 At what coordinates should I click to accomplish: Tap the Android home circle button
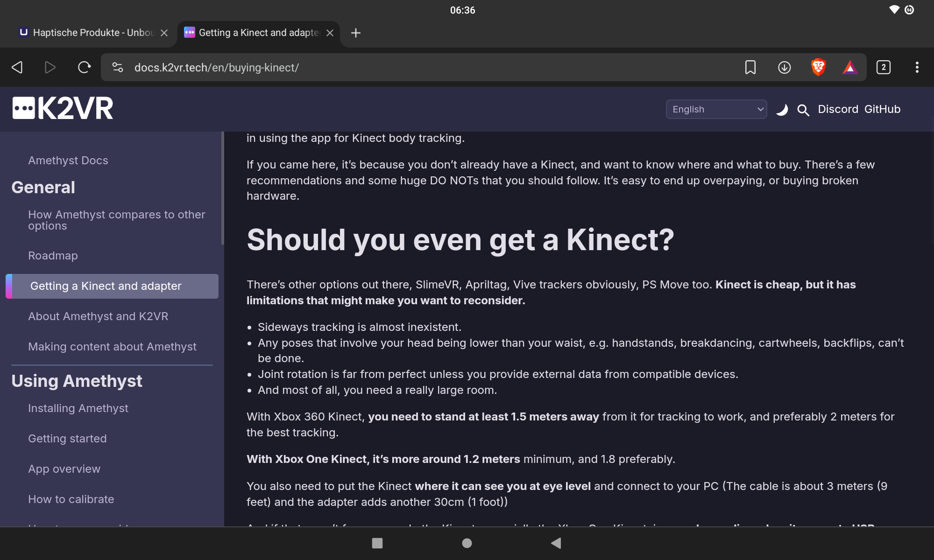pyautogui.click(x=467, y=543)
